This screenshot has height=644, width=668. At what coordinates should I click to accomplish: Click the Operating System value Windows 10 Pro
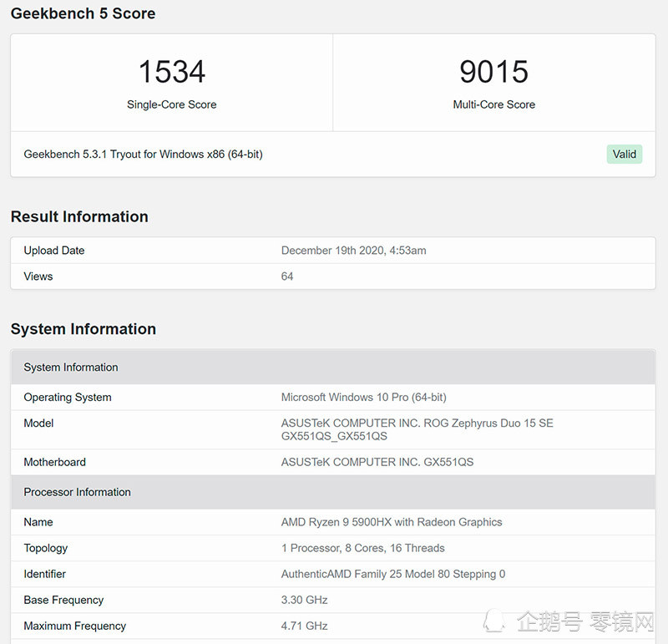coord(364,398)
